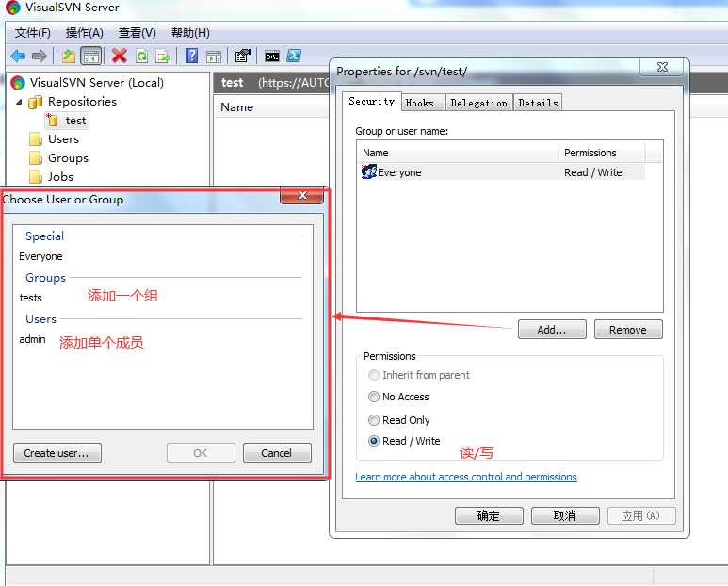
Task: Toggle the Show/Hide Console Tree icon
Action: point(91,57)
